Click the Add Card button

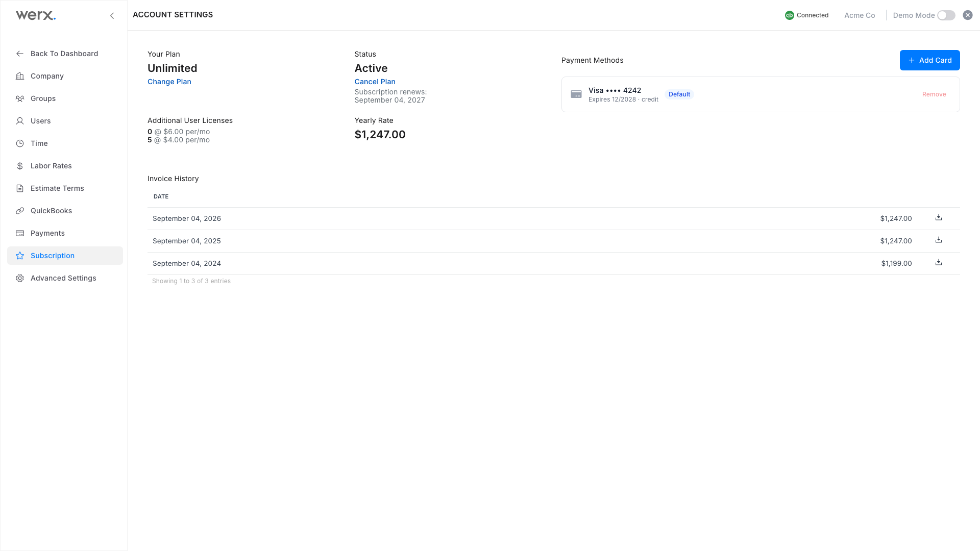click(929, 60)
